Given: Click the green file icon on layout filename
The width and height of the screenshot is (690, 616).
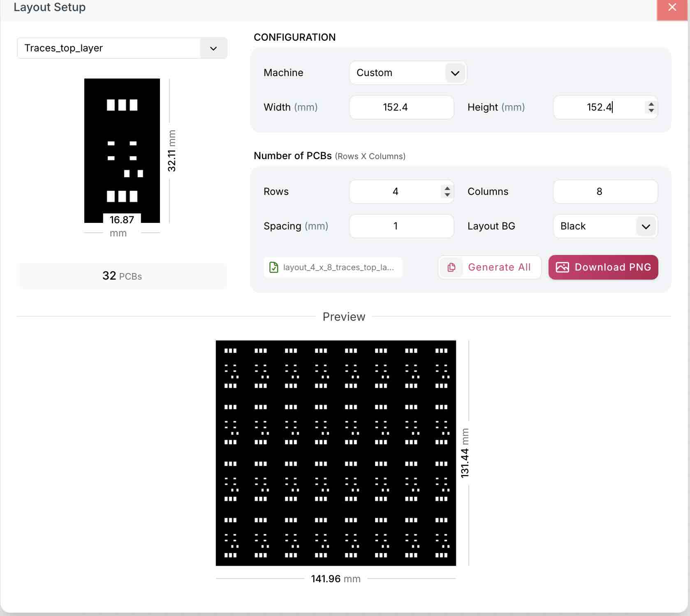Looking at the screenshot, I should point(274,267).
